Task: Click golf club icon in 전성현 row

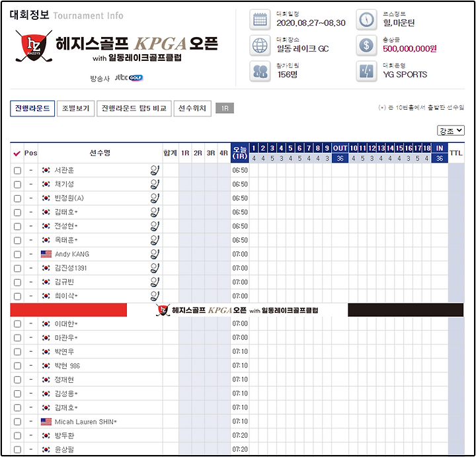Action: 155,226
